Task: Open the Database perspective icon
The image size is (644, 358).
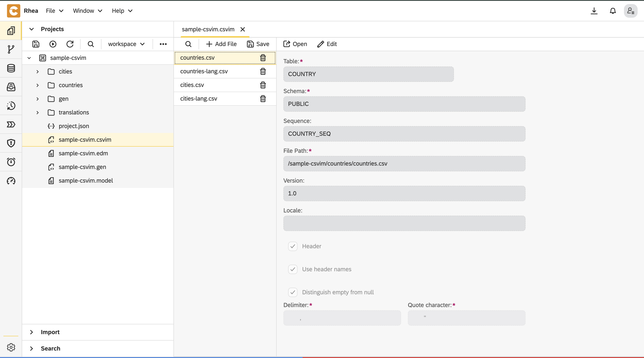Action: click(11, 68)
